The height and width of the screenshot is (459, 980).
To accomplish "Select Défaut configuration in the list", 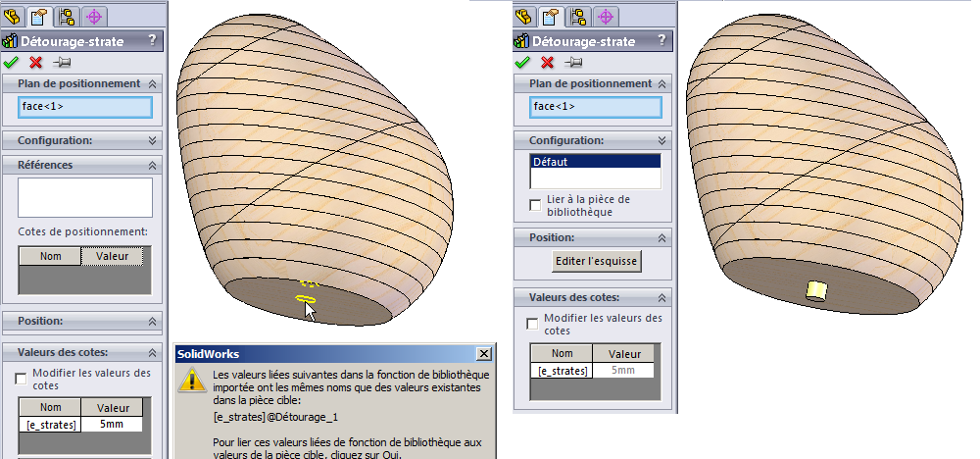I will pos(595,162).
